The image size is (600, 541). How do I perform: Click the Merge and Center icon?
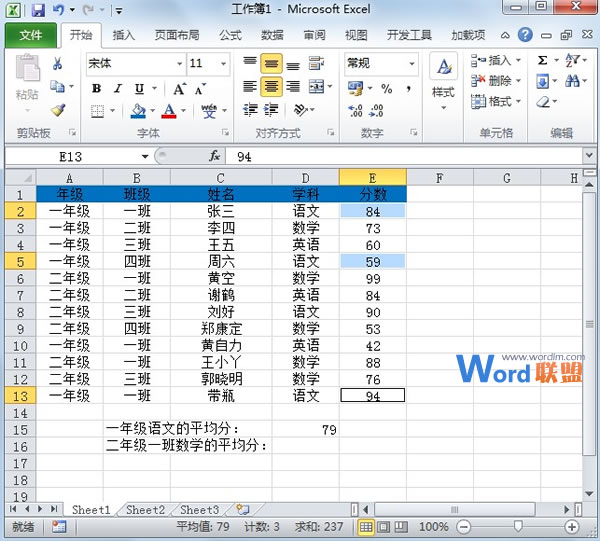tap(317, 87)
